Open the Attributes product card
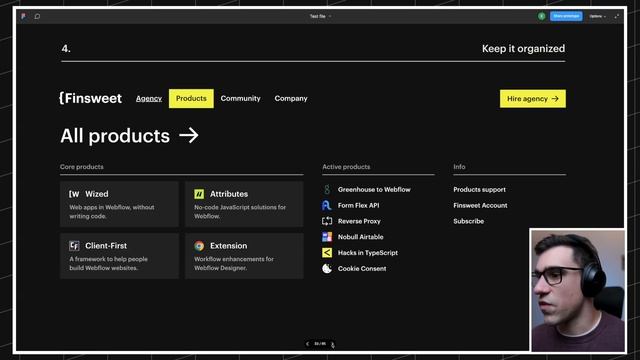Viewport: 640px width, 360px height. (x=244, y=204)
